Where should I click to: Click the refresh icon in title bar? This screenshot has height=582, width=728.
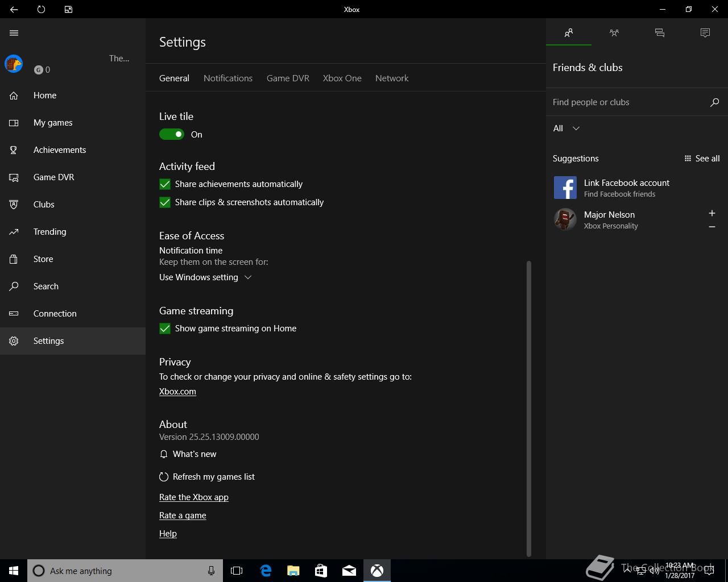41,9
